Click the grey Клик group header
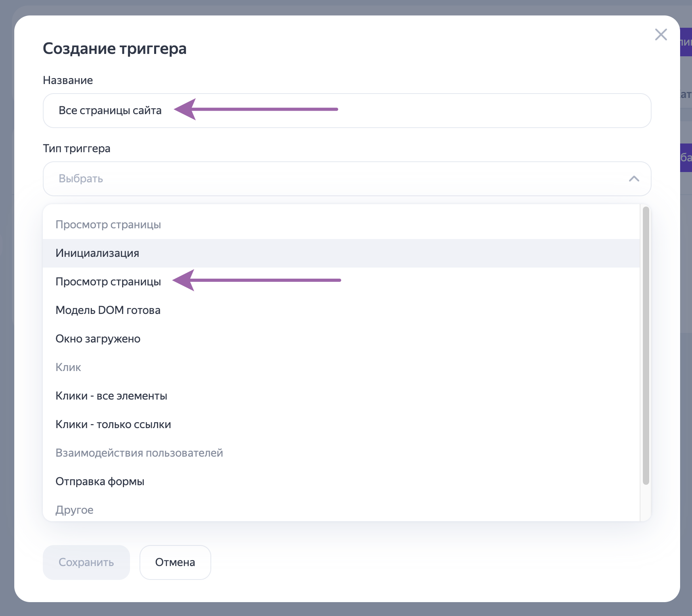 [x=68, y=367]
